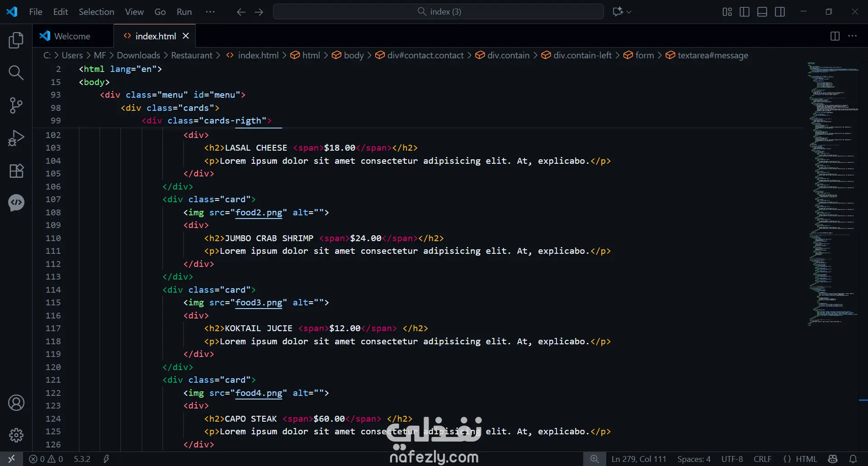
Task: Open the Copilot chat icon in the title bar
Action: pos(618,12)
